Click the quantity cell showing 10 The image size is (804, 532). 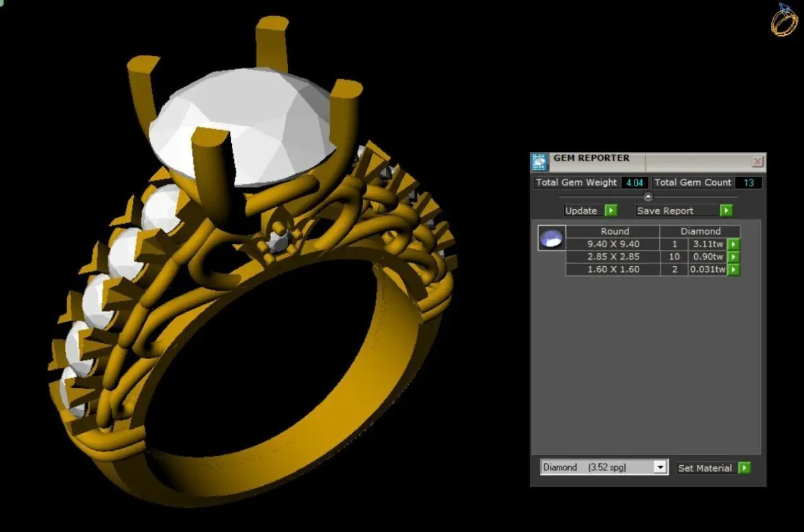click(674, 257)
